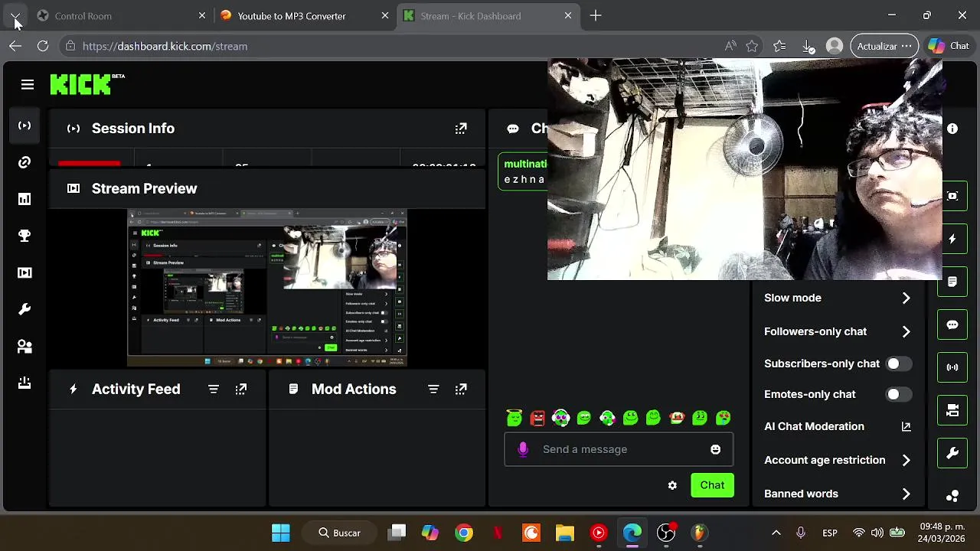Close the Youtube to MP3 Converter tab
This screenshot has height=551, width=980.
point(385,15)
